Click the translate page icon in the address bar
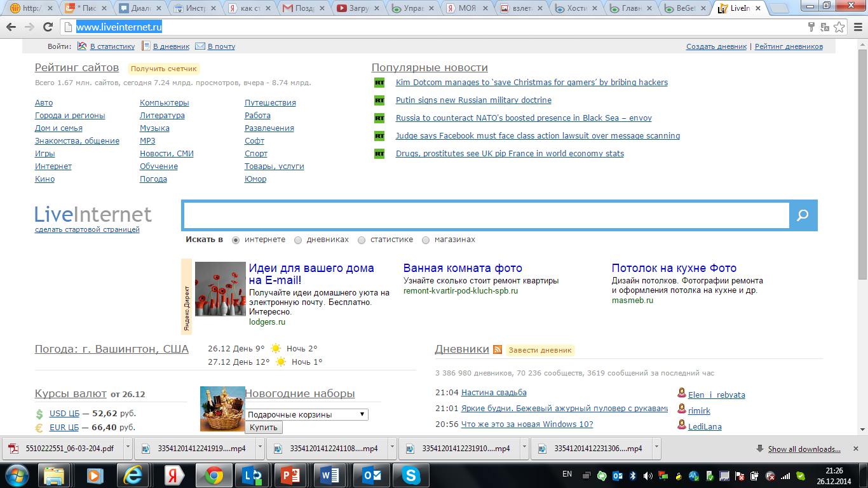This screenshot has width=868, height=488. (825, 27)
